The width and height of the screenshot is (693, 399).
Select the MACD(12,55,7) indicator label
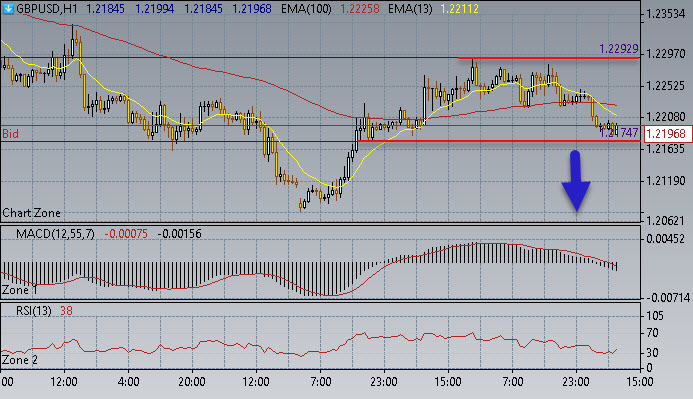55,234
